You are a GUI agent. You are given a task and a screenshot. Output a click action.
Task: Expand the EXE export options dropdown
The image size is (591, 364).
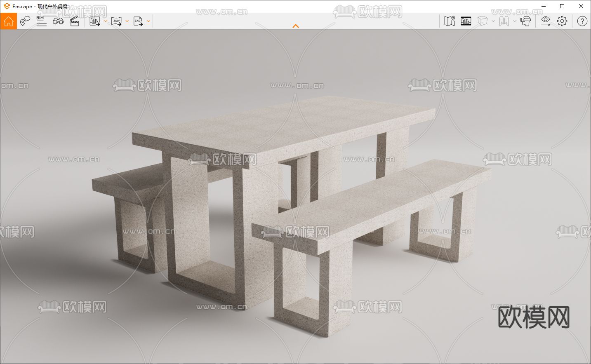(x=148, y=21)
